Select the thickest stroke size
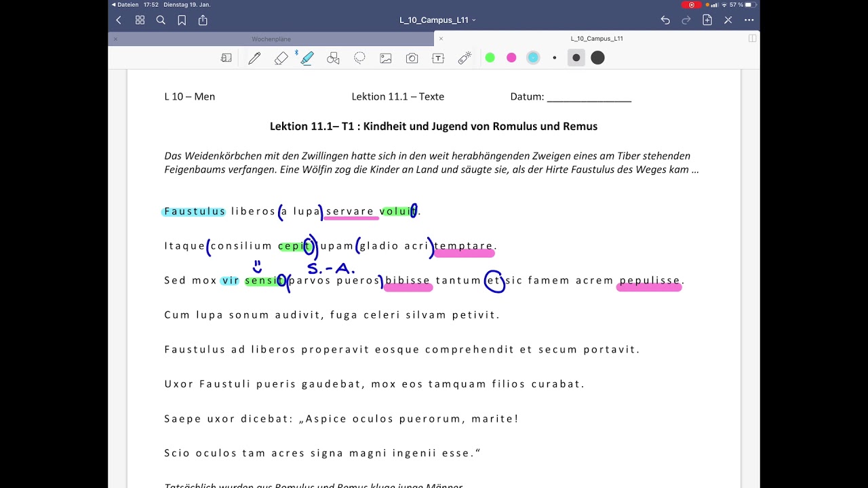The width and height of the screenshot is (868, 488). [597, 58]
